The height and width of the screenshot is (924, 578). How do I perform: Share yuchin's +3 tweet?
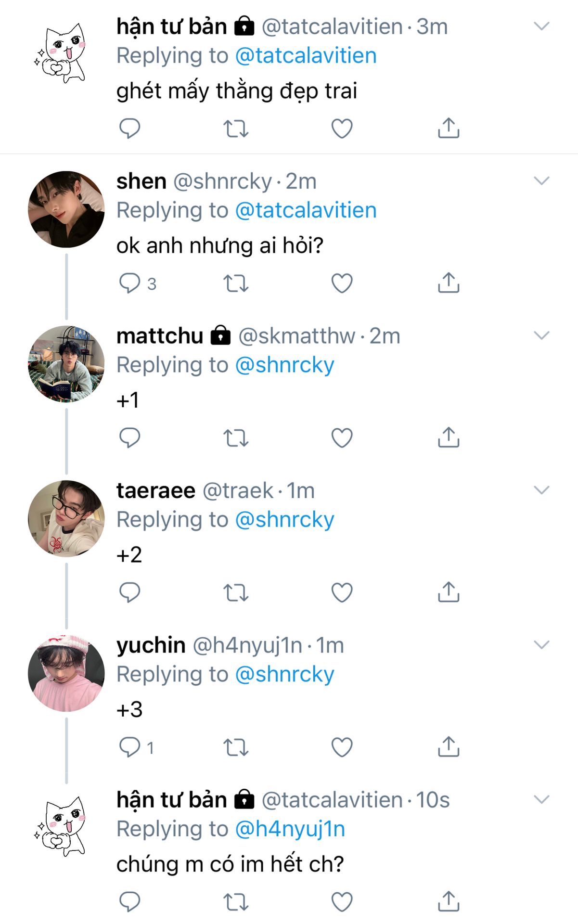click(x=449, y=747)
